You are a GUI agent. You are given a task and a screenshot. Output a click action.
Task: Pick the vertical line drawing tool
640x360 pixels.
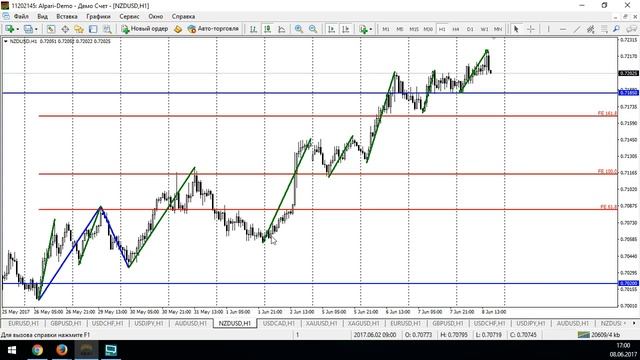tap(549, 29)
